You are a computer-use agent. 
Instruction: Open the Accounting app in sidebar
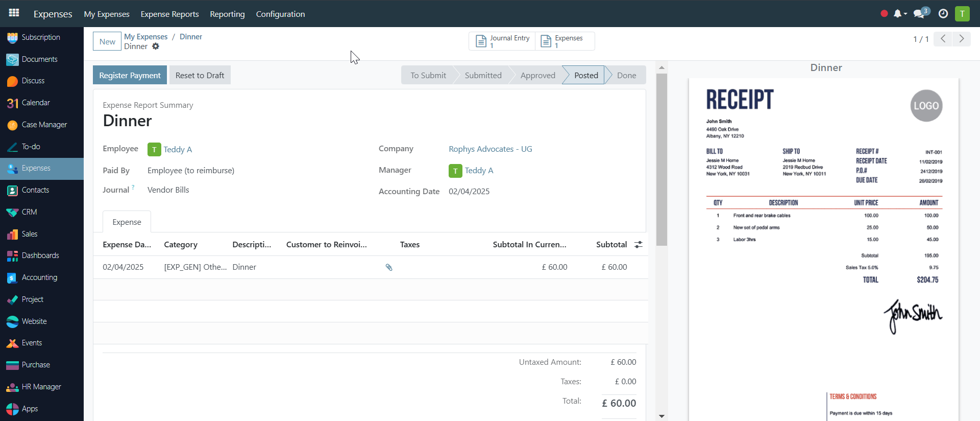[x=42, y=277]
